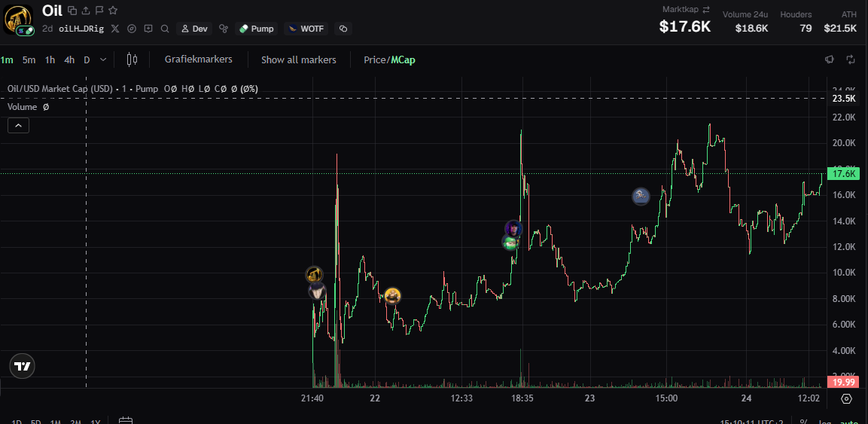
Task: Click the blue avatar marker near 16.0K
Action: (x=641, y=195)
